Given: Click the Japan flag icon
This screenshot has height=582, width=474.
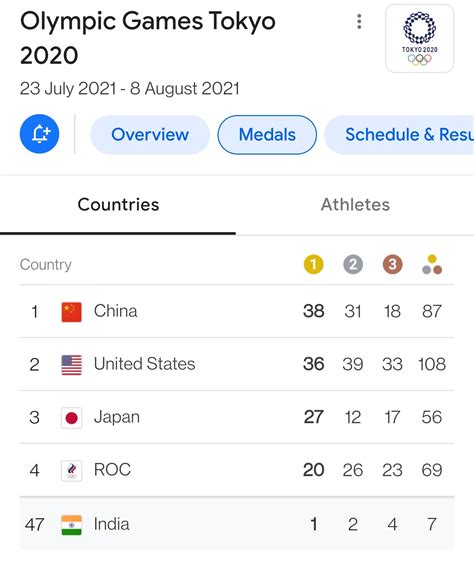Looking at the screenshot, I should 71,418.
